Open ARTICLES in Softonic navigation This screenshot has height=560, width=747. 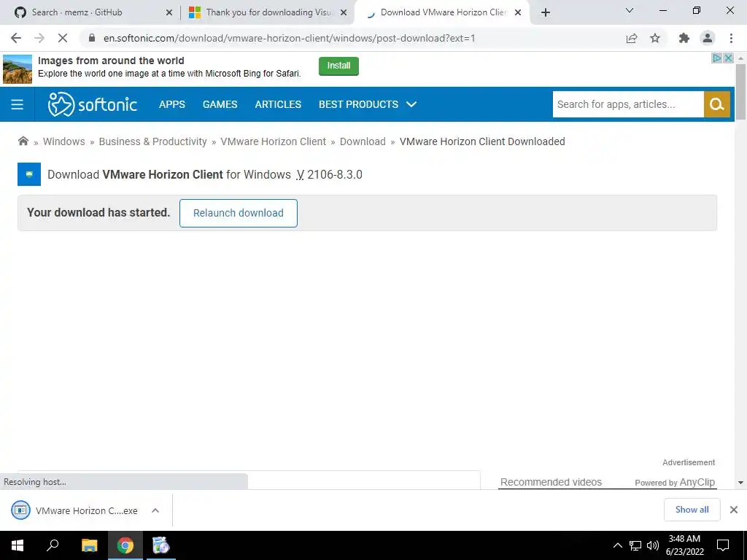[x=278, y=104]
